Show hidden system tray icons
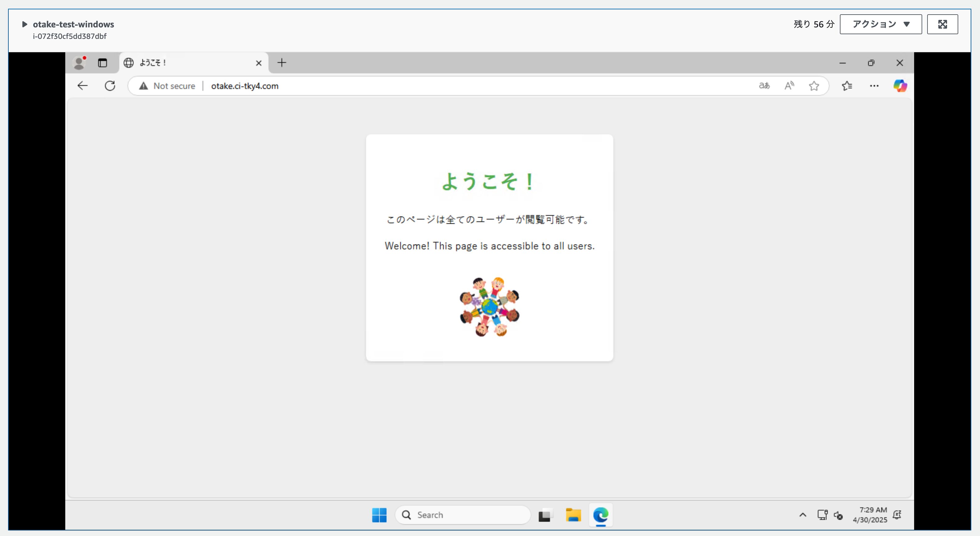 click(x=803, y=515)
